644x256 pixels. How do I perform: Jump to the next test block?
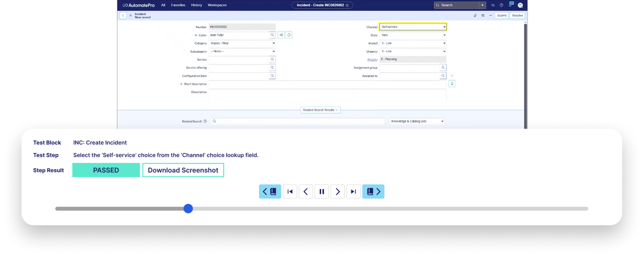tap(373, 192)
